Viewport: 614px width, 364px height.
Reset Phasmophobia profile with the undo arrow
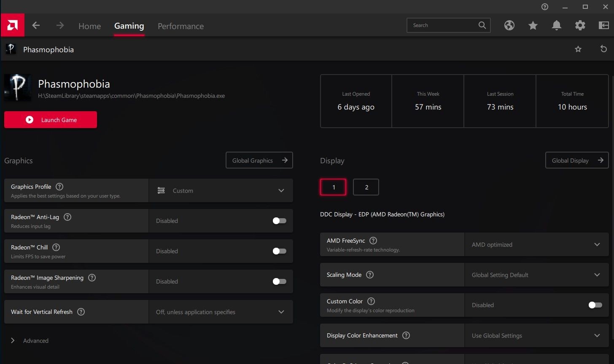point(603,49)
